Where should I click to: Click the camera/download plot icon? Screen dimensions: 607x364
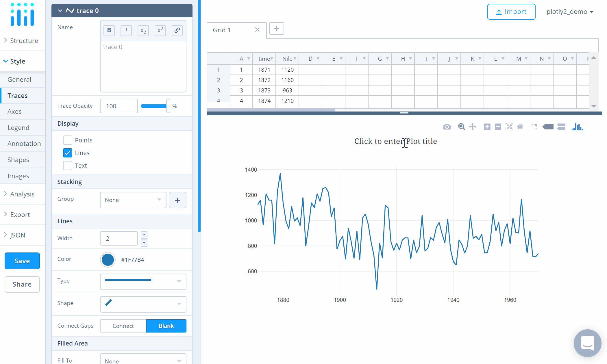point(447,127)
